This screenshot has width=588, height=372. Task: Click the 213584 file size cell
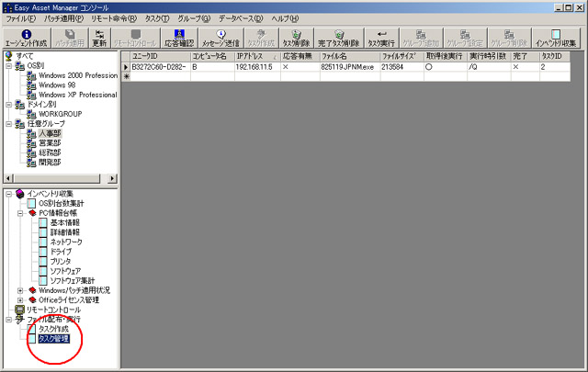pos(402,67)
